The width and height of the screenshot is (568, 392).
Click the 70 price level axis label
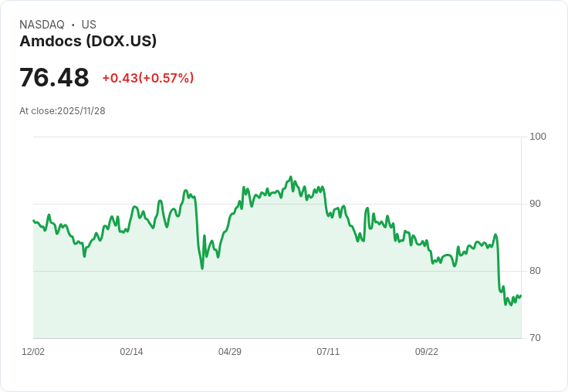point(535,338)
